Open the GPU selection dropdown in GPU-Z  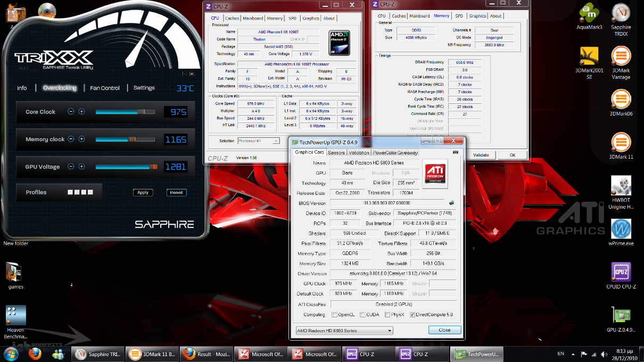pyautogui.click(x=344, y=331)
